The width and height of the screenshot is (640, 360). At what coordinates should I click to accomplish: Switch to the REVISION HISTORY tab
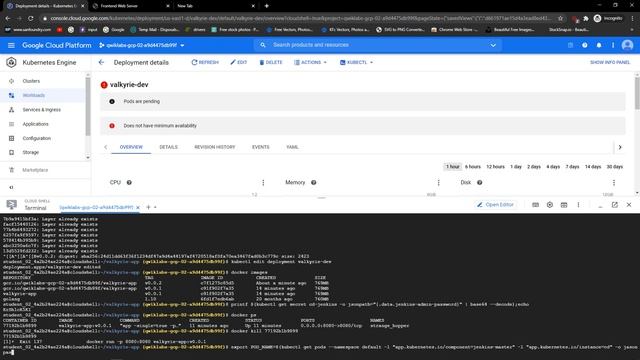click(x=215, y=147)
